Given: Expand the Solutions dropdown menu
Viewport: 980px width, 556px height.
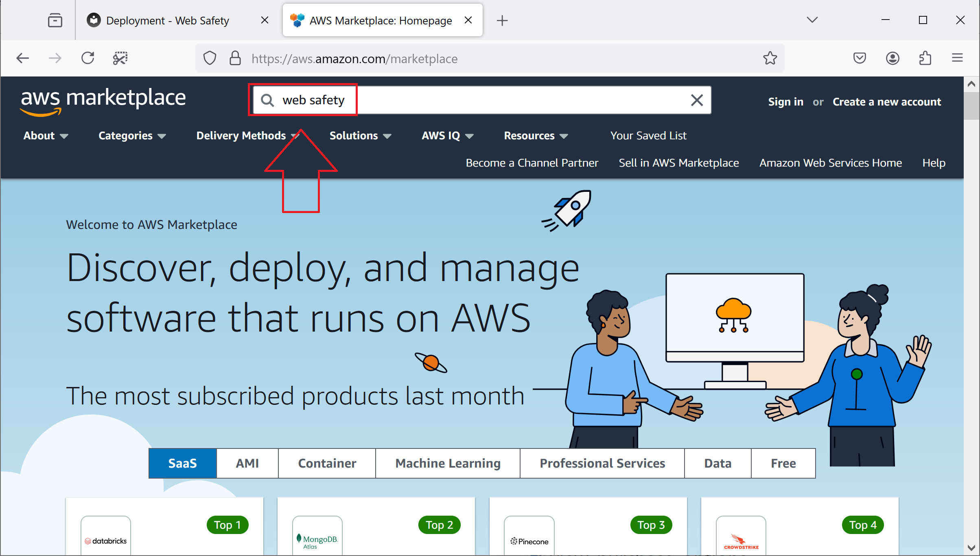Looking at the screenshot, I should [x=360, y=136].
